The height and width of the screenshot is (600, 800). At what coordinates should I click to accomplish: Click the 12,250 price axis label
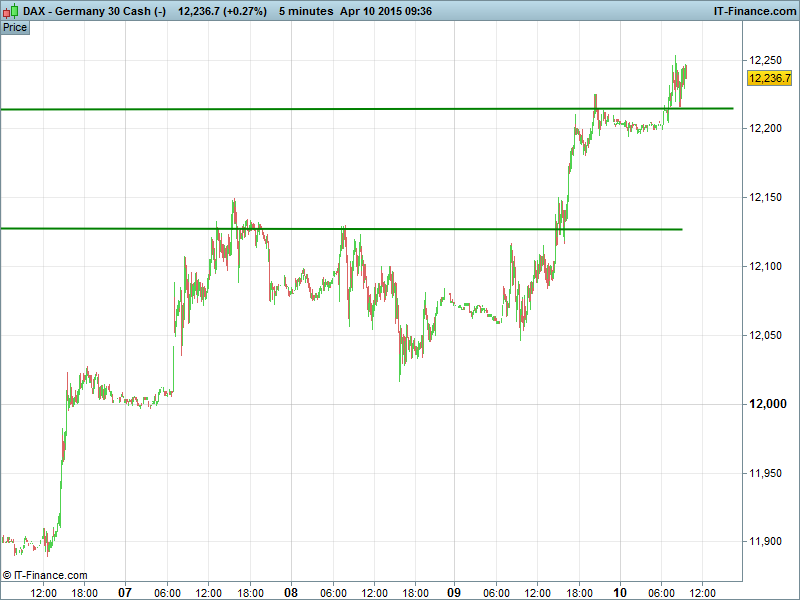(x=764, y=60)
